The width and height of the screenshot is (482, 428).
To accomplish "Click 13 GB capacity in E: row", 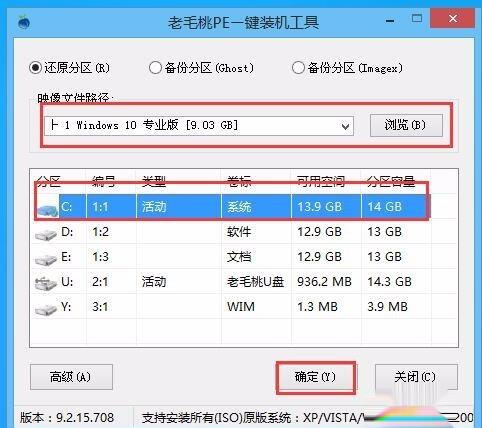I will (384, 257).
